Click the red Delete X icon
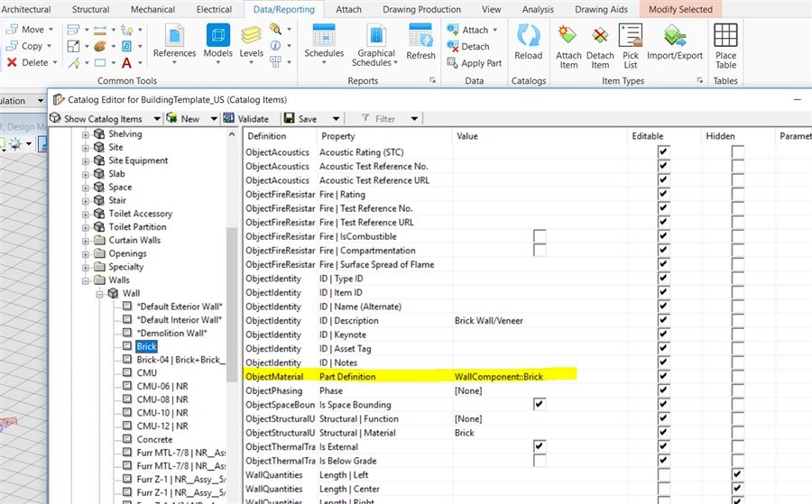812x504 pixels. point(12,62)
